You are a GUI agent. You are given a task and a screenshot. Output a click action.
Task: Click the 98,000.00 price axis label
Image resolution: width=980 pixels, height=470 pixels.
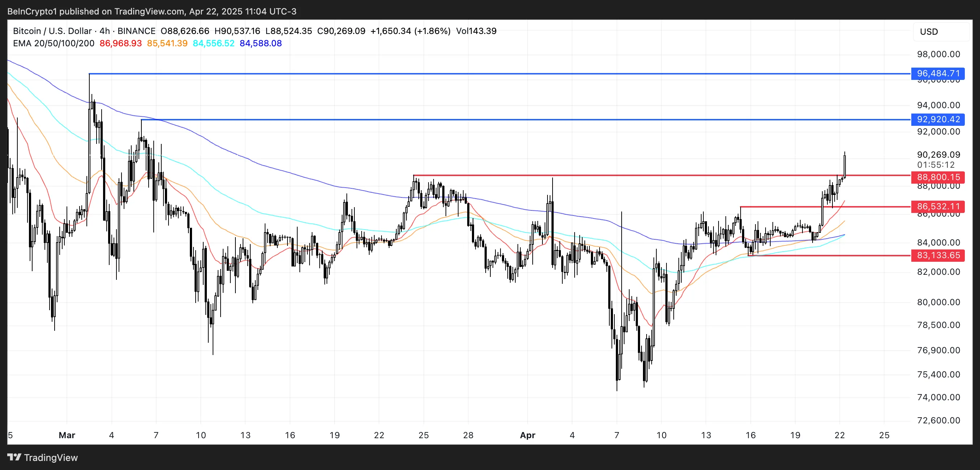tap(938, 54)
